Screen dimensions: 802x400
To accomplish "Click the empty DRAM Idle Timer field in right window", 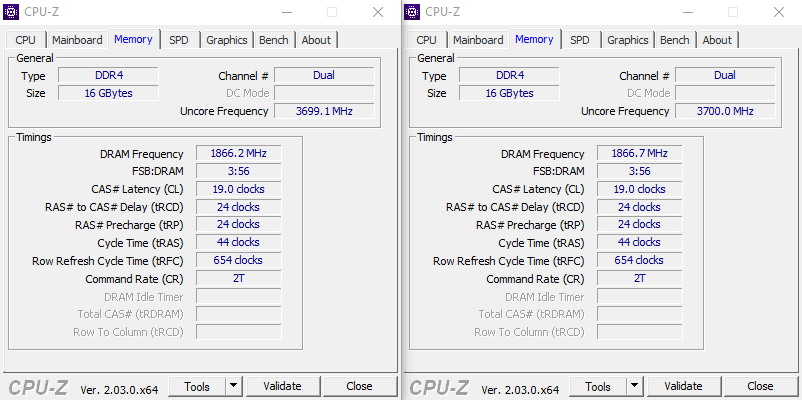I will (x=640, y=296).
